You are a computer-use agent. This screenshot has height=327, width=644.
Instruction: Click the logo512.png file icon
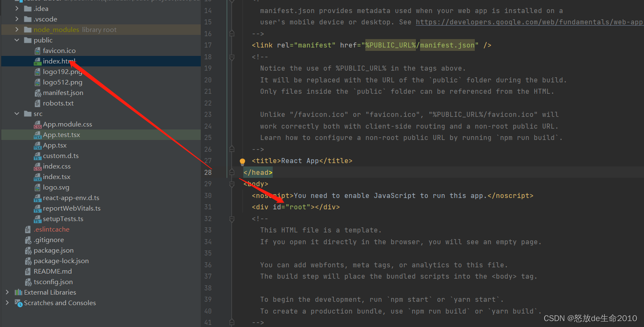tap(37, 82)
